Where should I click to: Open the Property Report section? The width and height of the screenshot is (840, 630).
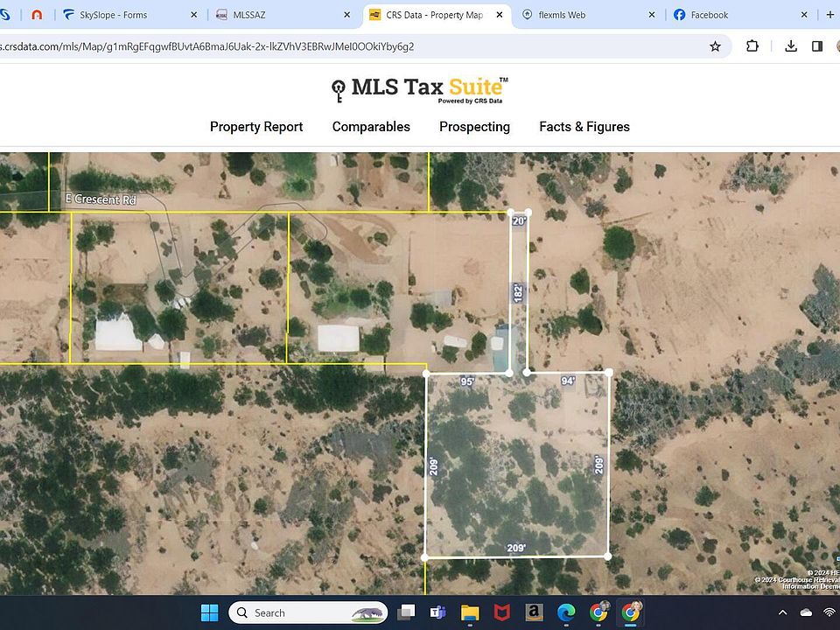(x=255, y=127)
